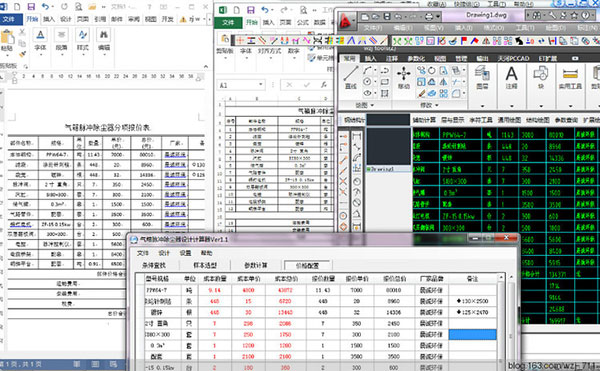Open the Paragraph (段落) group in Word

(61, 41)
